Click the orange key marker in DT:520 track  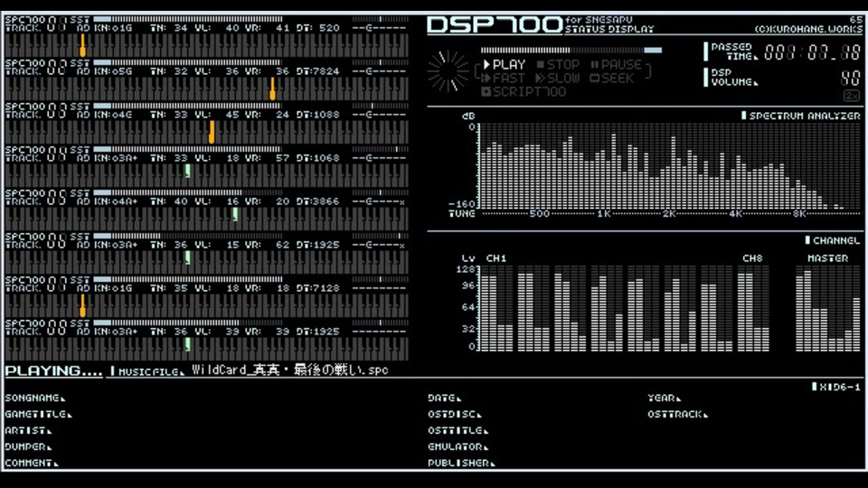pyautogui.click(x=82, y=45)
